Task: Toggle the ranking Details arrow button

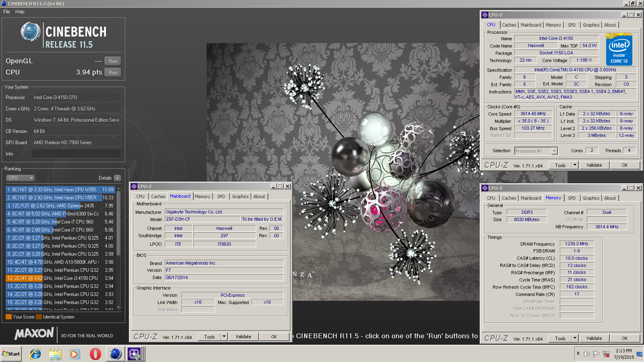Action: (x=118, y=178)
